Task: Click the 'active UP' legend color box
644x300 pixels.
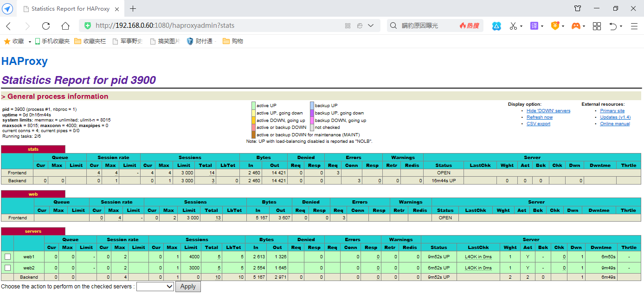Action: (x=253, y=106)
